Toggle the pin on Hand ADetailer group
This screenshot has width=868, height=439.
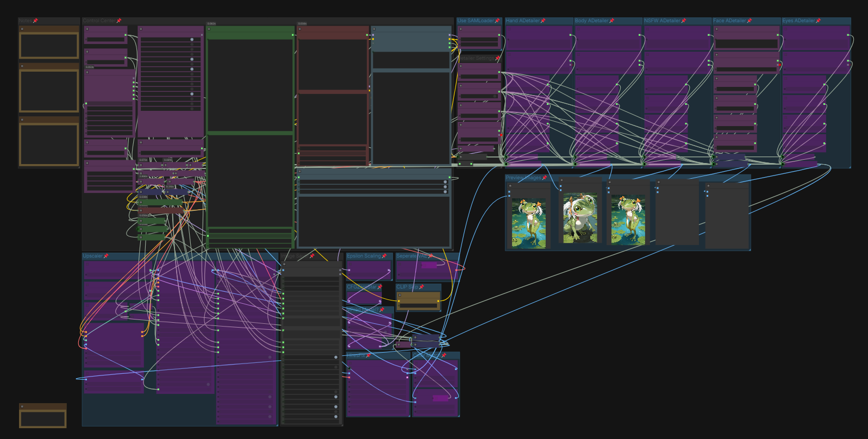click(x=542, y=21)
